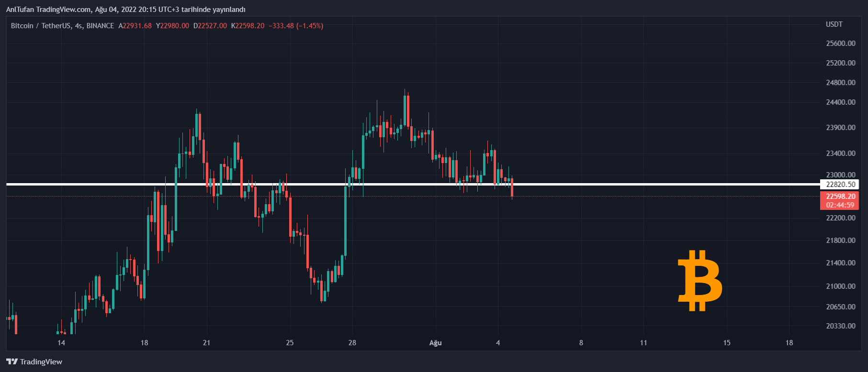
Task: Click the red current price label 22598.20
Action: (x=840, y=197)
